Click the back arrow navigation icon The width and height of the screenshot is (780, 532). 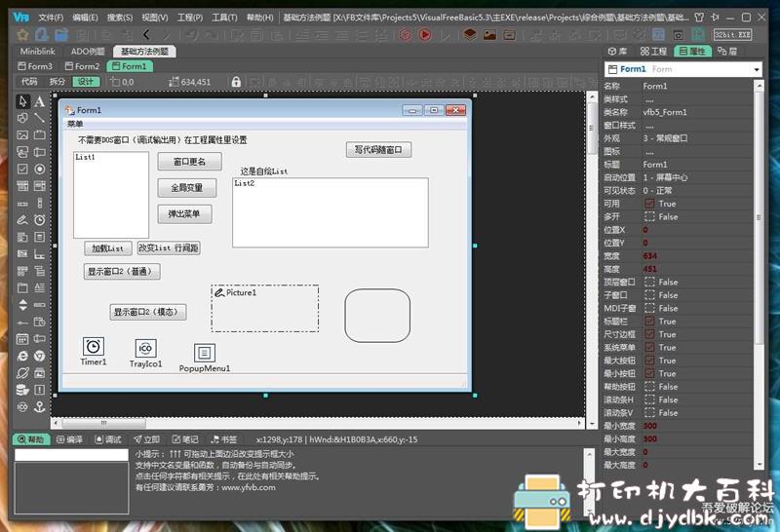146,35
